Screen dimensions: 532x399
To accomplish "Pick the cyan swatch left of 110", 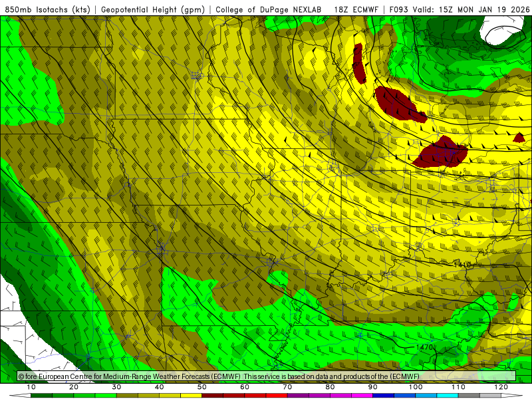I will 448,396.
